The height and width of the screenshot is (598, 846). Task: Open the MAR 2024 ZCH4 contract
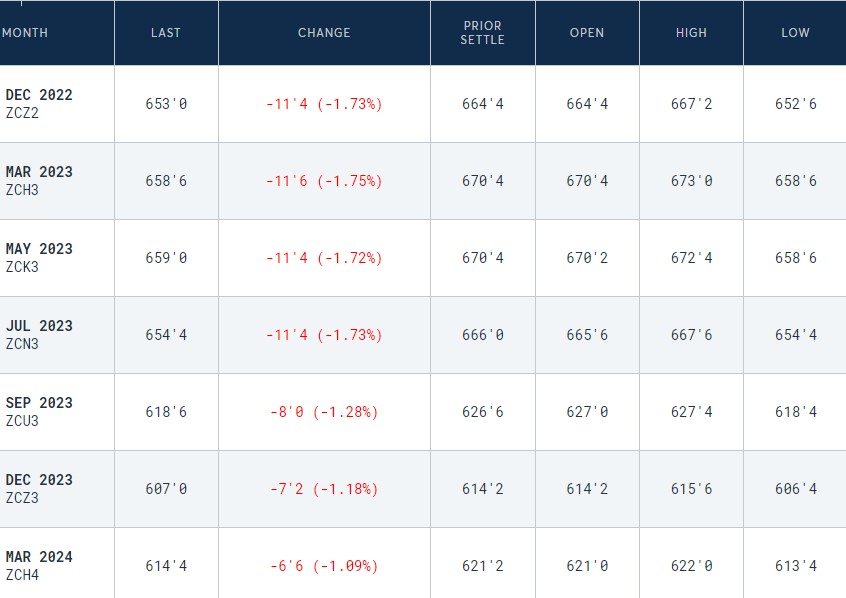click(x=39, y=566)
